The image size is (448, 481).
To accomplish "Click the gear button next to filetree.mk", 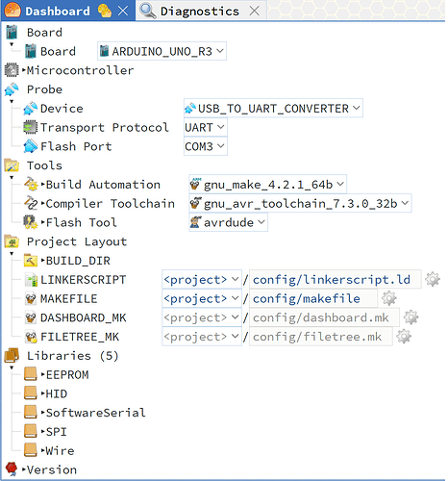I will 404,337.
